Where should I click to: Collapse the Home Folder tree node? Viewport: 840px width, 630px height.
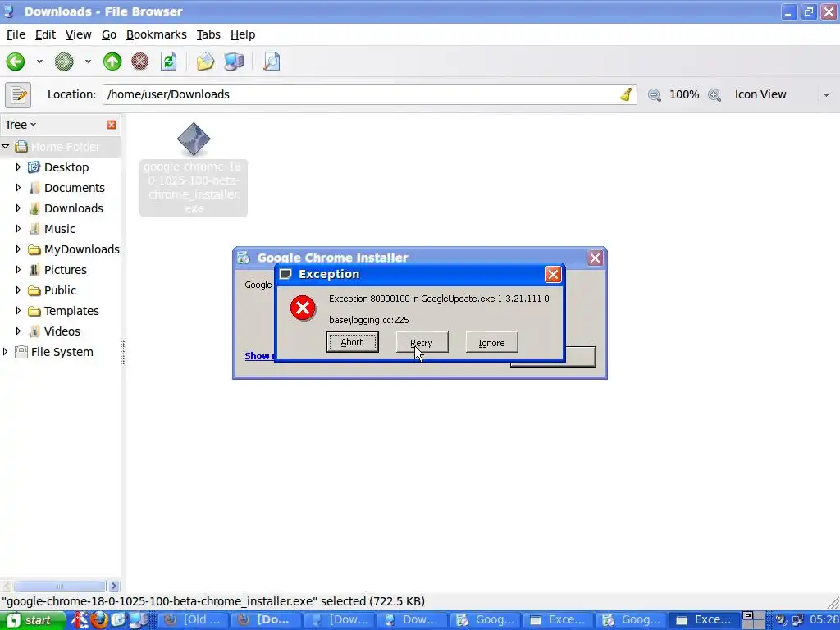[6, 146]
